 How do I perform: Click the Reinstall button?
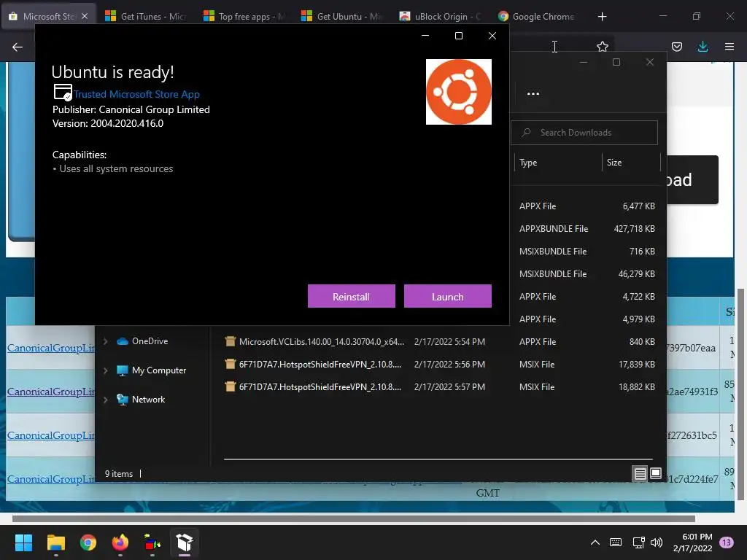(351, 296)
